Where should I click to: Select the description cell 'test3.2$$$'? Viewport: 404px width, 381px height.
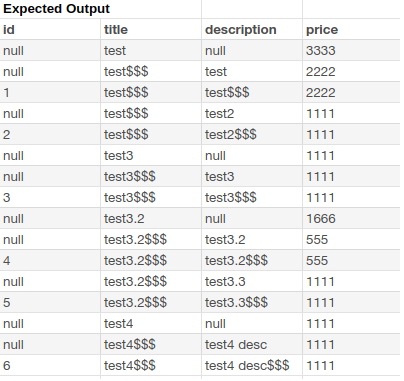pos(252,261)
